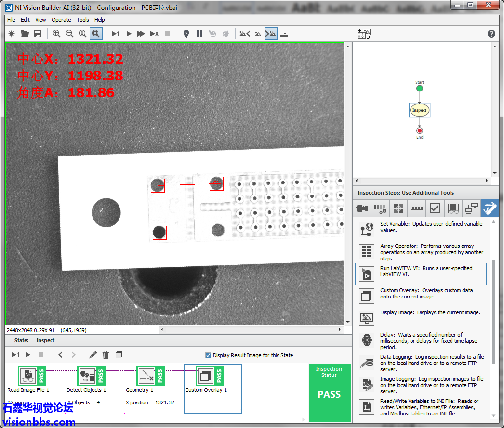
Task: Open the Edit menu
Action: click(25, 20)
